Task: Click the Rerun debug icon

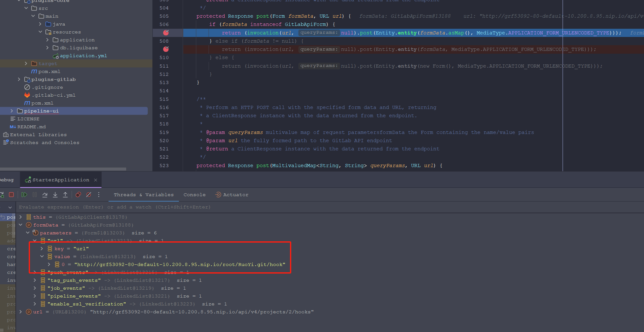Action: pos(2,195)
